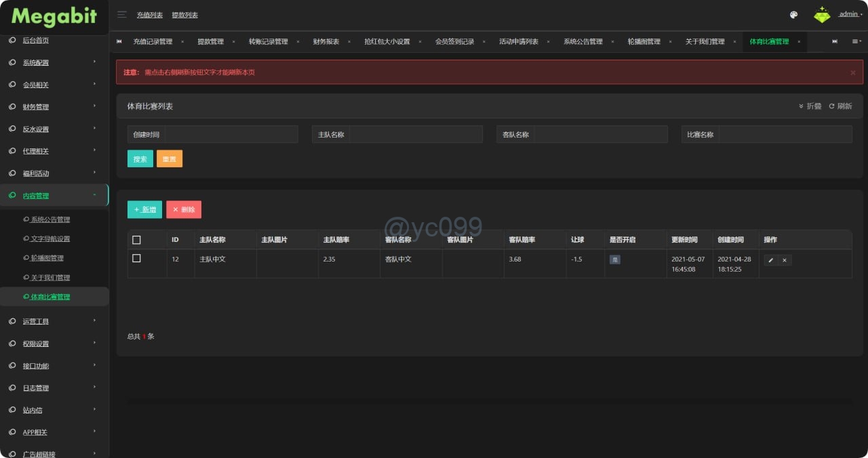Image resolution: width=868 pixels, height=458 pixels.
Task: Open the admin user dropdown
Action: click(850, 14)
